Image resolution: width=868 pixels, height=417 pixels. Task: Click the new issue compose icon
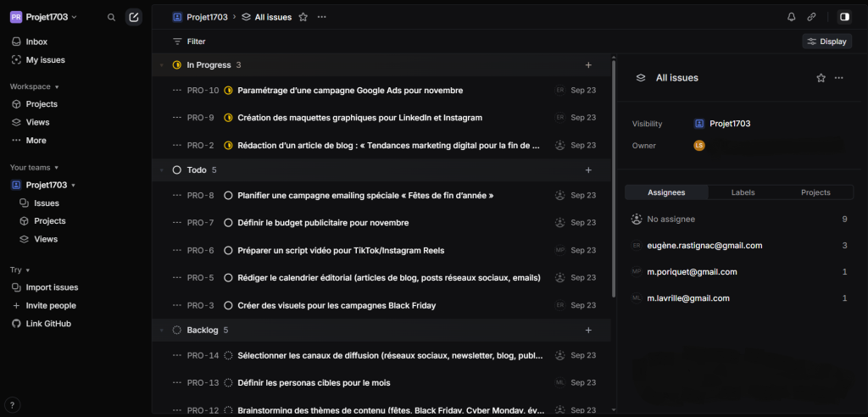[x=133, y=17]
